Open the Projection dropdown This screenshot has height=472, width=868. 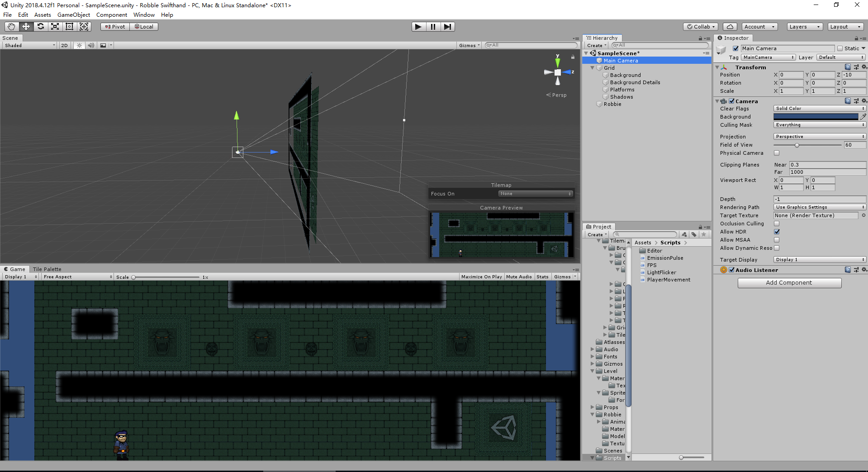pos(820,137)
